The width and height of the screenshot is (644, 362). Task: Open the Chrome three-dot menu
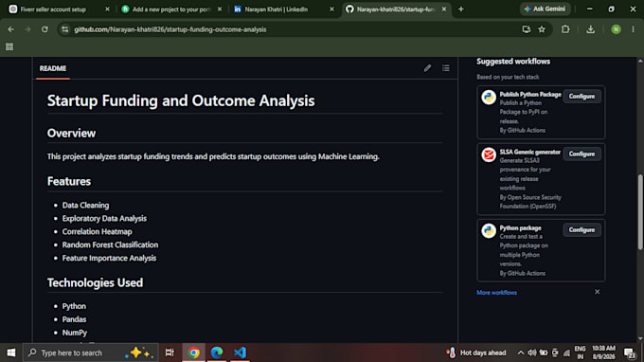633,29
